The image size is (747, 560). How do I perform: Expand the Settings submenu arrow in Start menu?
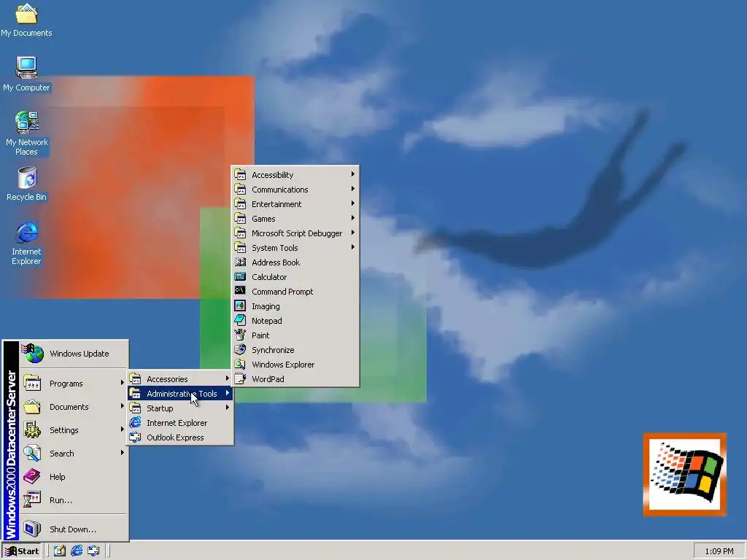[122, 429]
